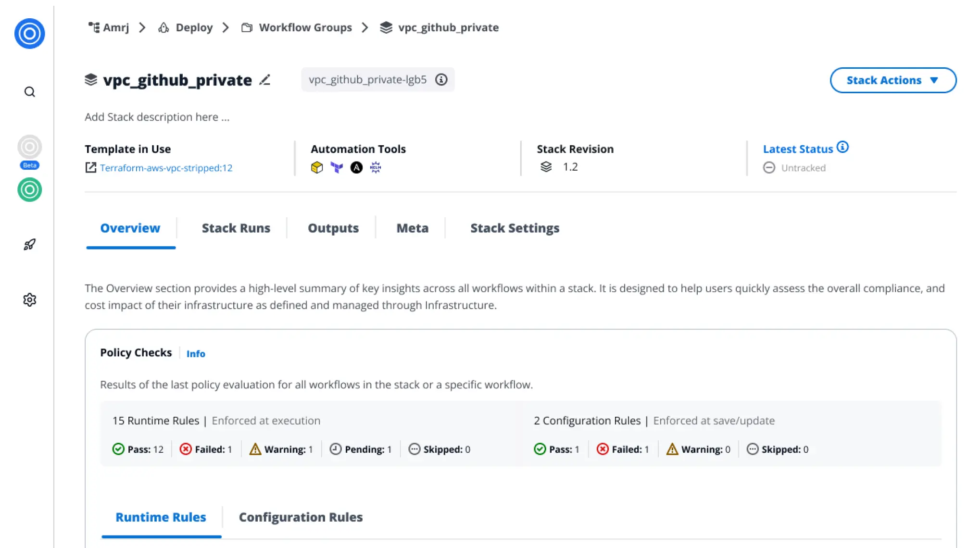
Task: Go to Workflow Groups in the breadcrumb
Action: point(305,27)
